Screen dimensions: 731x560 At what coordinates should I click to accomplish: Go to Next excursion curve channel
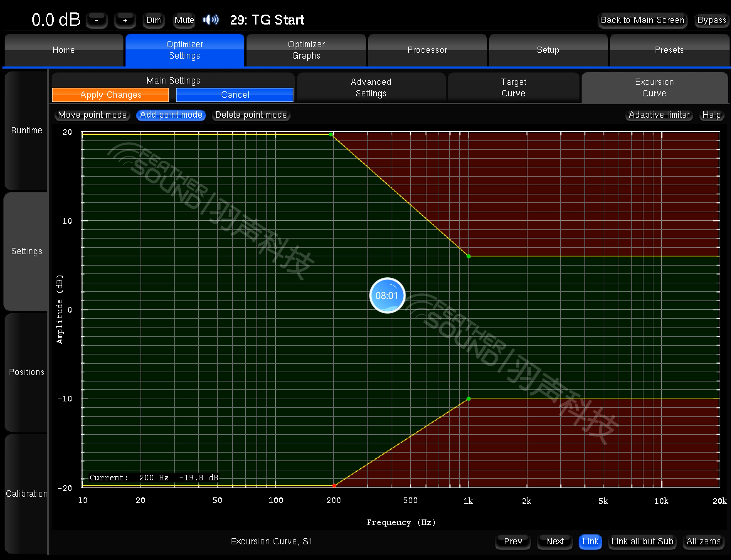point(555,542)
